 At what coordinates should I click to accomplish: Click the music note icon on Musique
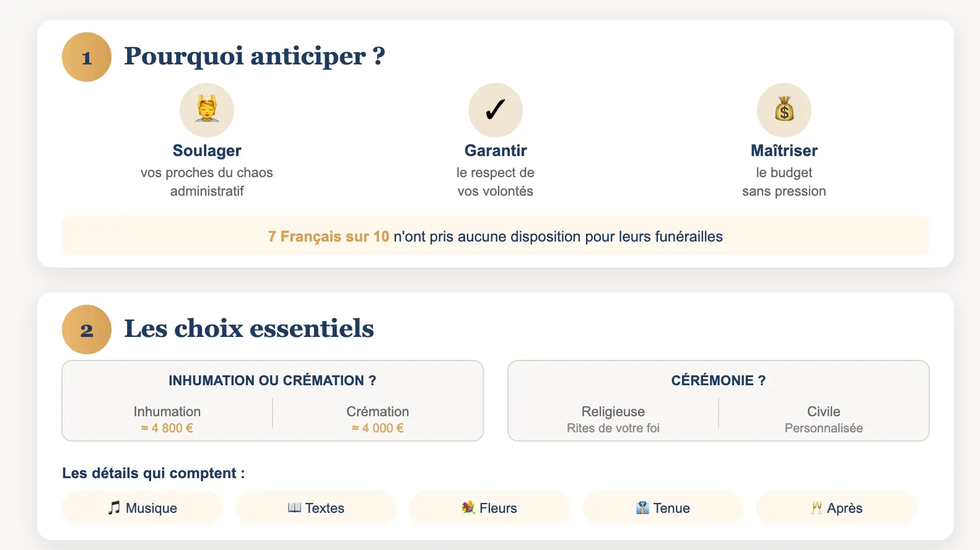(x=114, y=508)
